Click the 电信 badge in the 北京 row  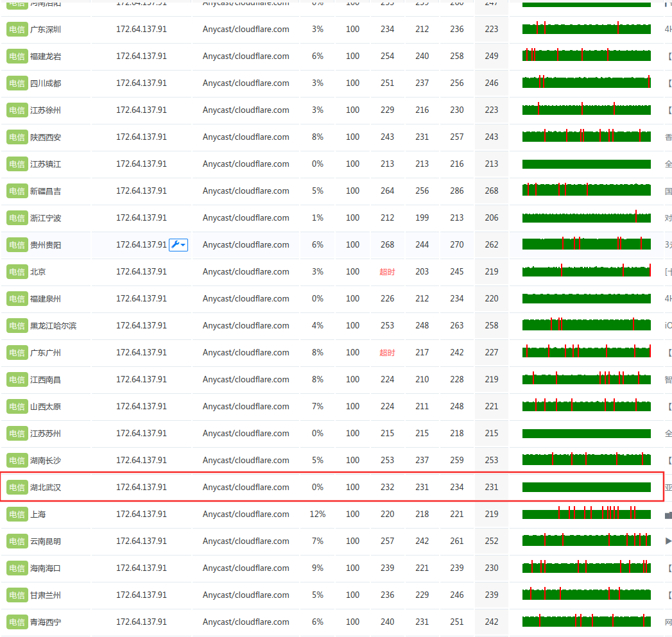point(17,271)
